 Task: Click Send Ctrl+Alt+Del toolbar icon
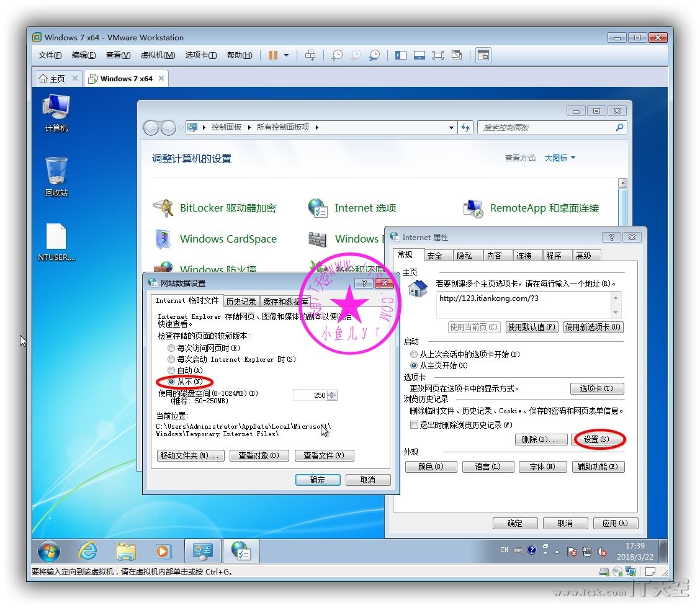tap(310, 55)
